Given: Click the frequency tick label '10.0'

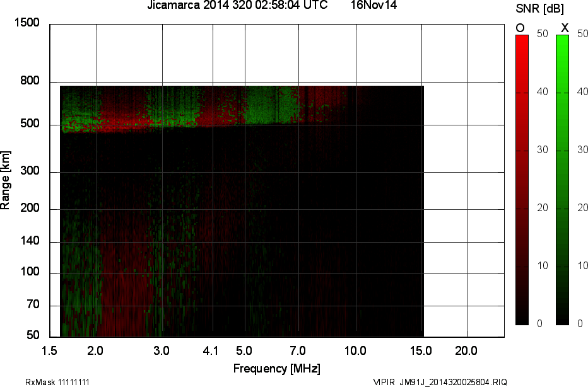Looking at the screenshot, I should click(355, 351).
